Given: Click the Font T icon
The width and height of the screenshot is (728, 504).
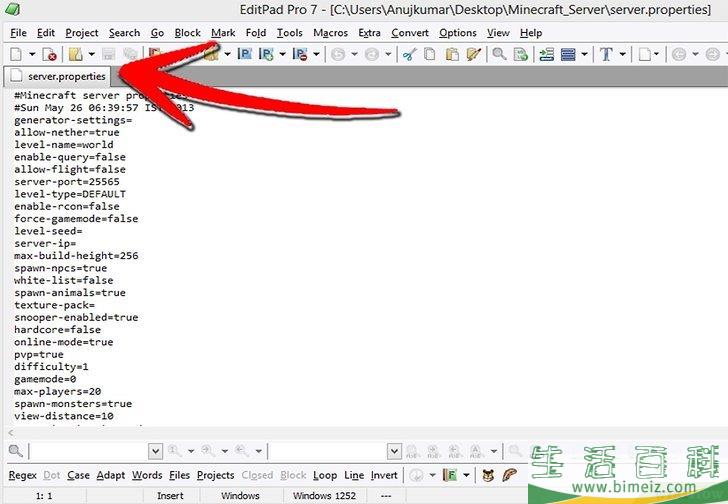Looking at the screenshot, I should (x=606, y=54).
